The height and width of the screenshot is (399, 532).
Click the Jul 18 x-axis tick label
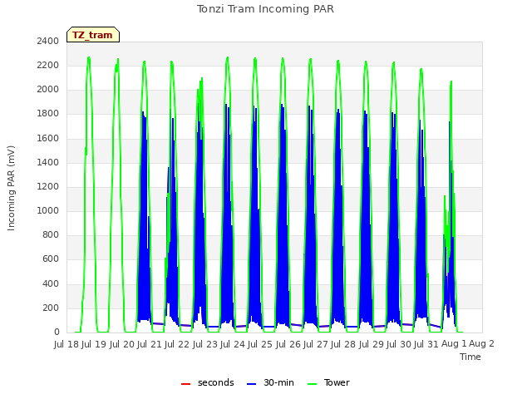pyautogui.click(x=66, y=344)
